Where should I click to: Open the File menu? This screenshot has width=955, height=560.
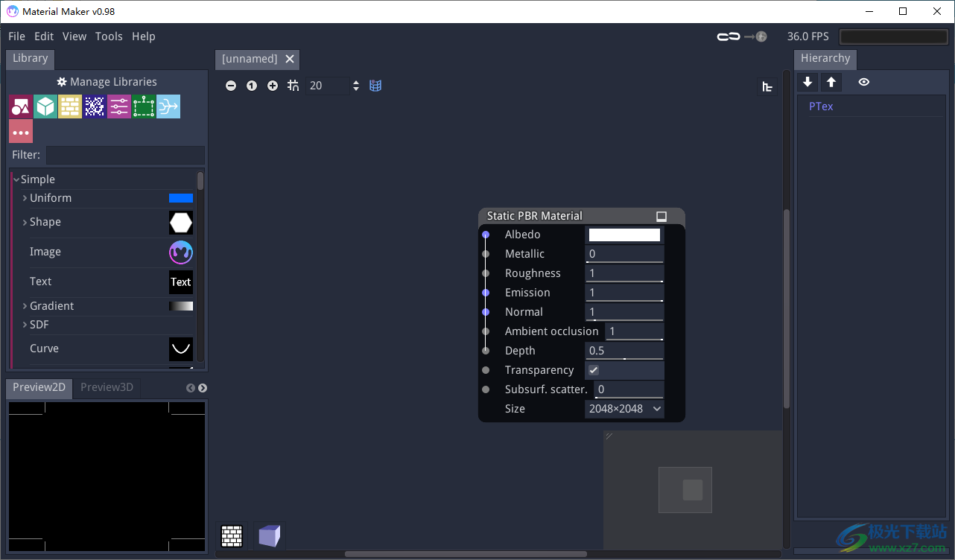click(x=16, y=36)
